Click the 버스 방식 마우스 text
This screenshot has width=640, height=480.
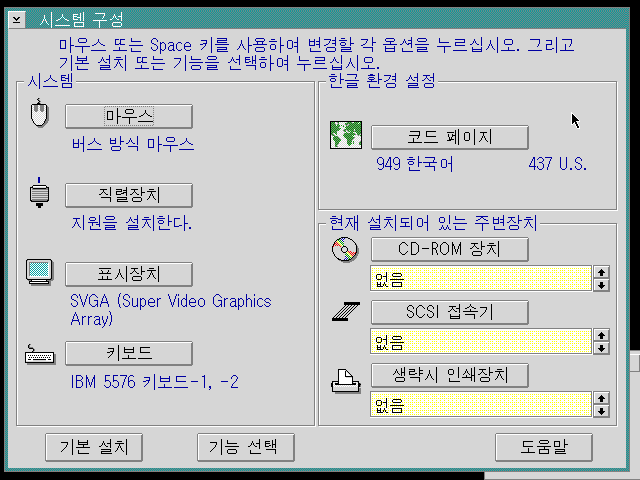[x=133, y=144]
